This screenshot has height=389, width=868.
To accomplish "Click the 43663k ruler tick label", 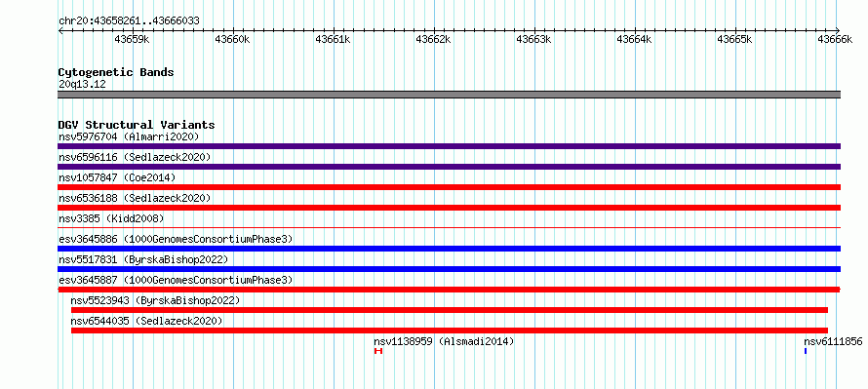I will click(533, 39).
